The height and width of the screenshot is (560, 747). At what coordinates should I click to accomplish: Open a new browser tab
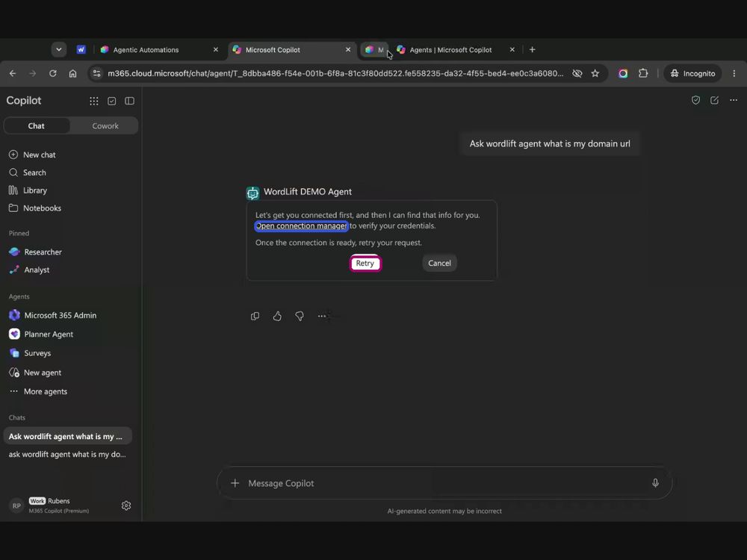(532, 49)
